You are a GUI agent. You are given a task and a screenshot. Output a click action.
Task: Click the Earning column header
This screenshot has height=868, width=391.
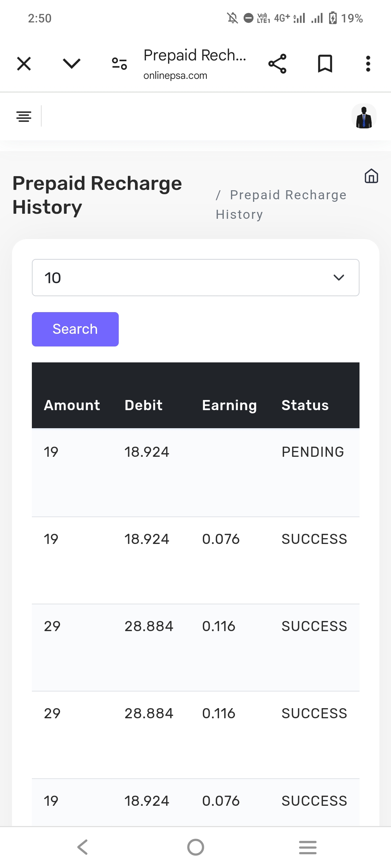click(x=230, y=405)
